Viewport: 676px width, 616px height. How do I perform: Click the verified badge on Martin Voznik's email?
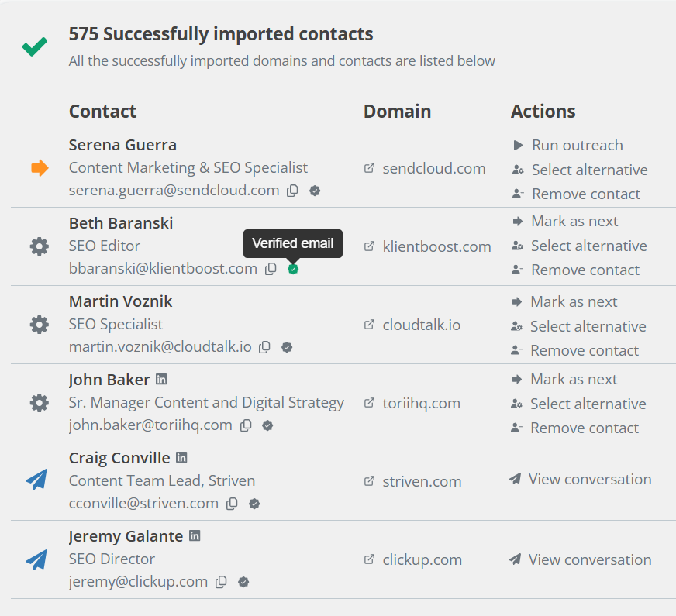tap(287, 347)
